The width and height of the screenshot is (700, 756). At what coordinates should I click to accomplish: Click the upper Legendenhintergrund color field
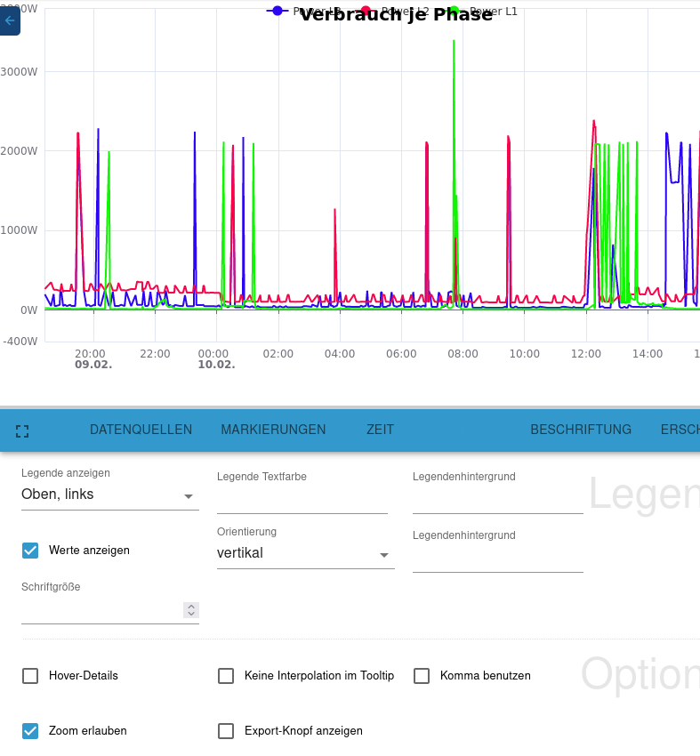[x=498, y=501]
